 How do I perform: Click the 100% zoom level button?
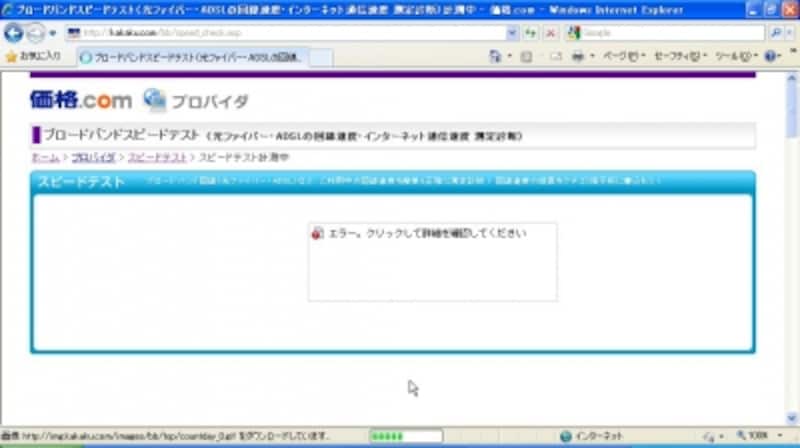click(753, 436)
